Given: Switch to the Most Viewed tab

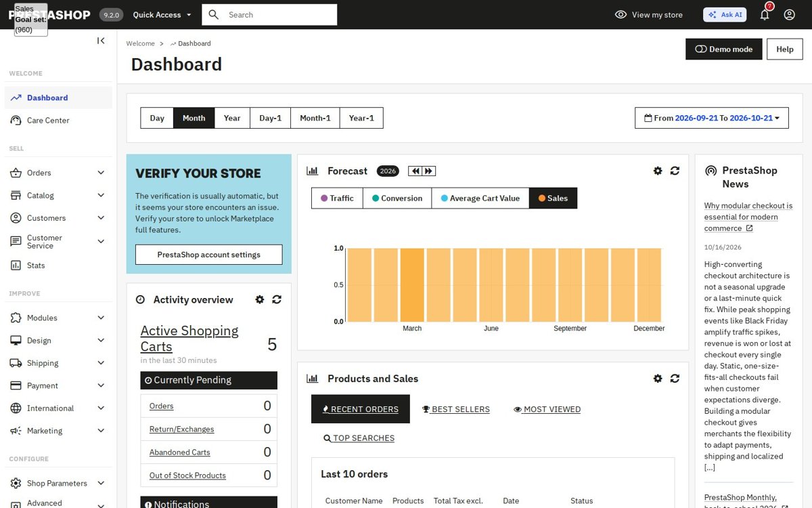Looking at the screenshot, I should click(x=547, y=409).
